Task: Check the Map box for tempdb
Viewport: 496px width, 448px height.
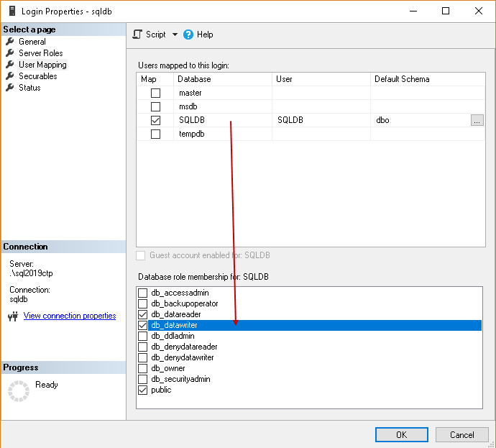Action: [155, 134]
